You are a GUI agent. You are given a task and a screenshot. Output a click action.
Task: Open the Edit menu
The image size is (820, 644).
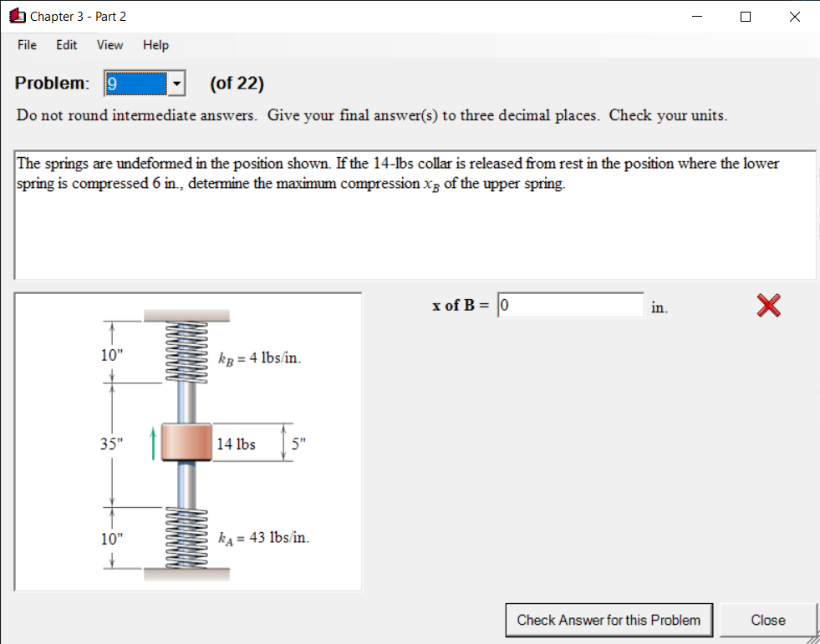tap(66, 45)
